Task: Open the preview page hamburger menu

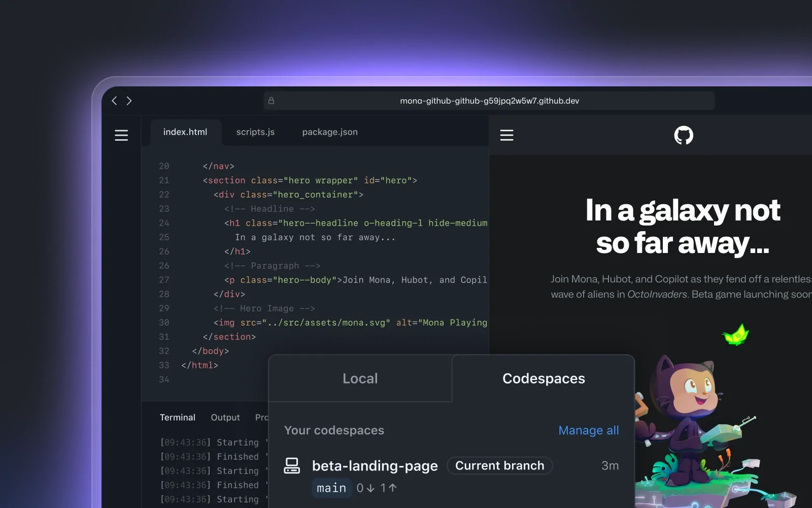Action: [x=506, y=135]
